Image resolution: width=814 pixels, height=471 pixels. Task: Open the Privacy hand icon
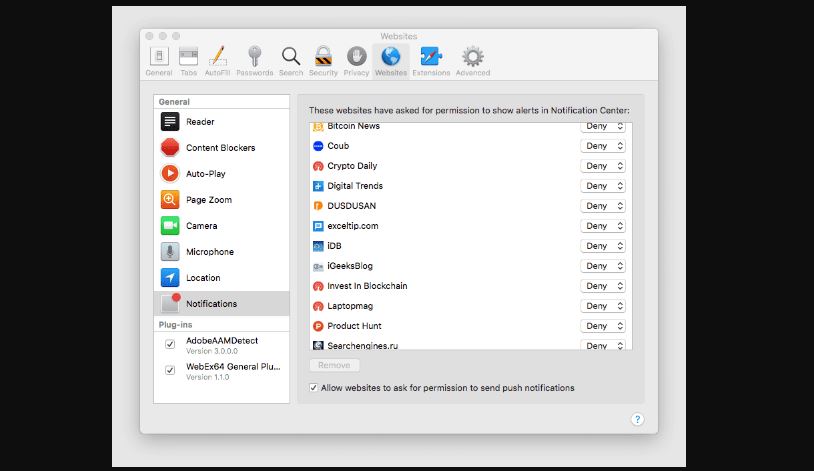[357, 56]
